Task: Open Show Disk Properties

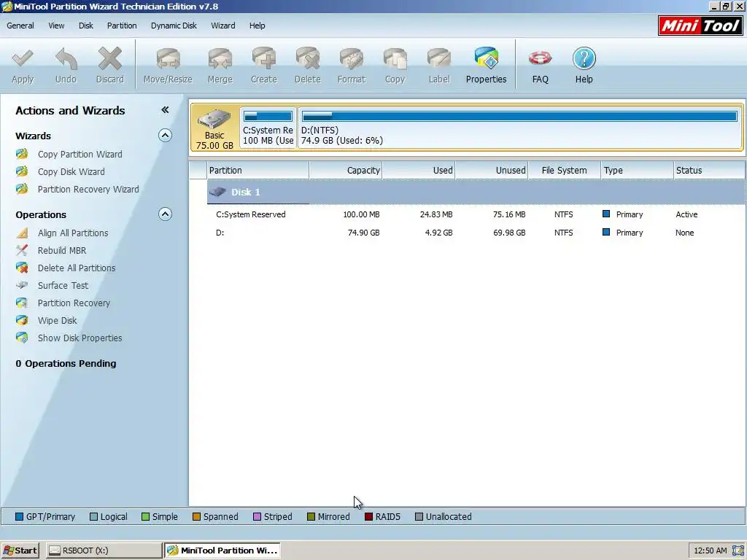Action: (80, 338)
